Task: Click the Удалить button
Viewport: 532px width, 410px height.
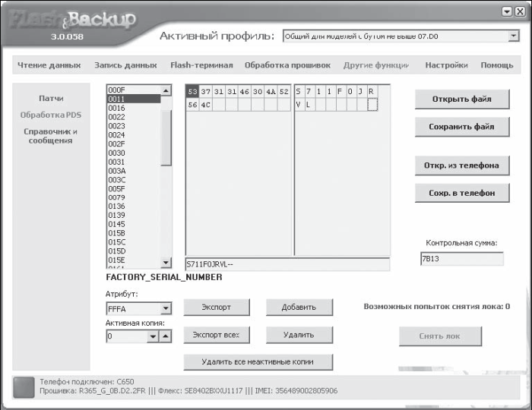Action: [299, 335]
